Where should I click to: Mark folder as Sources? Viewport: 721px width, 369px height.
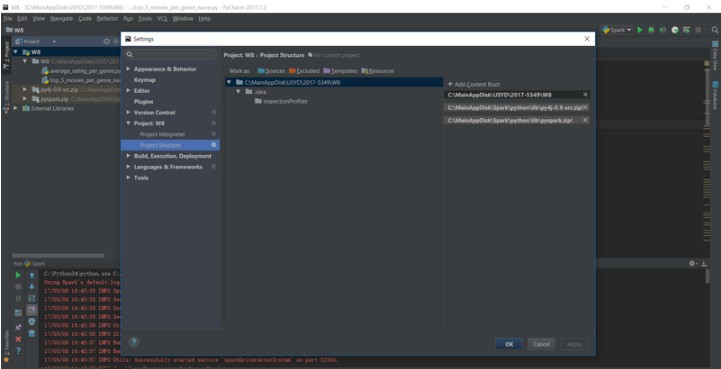point(271,71)
